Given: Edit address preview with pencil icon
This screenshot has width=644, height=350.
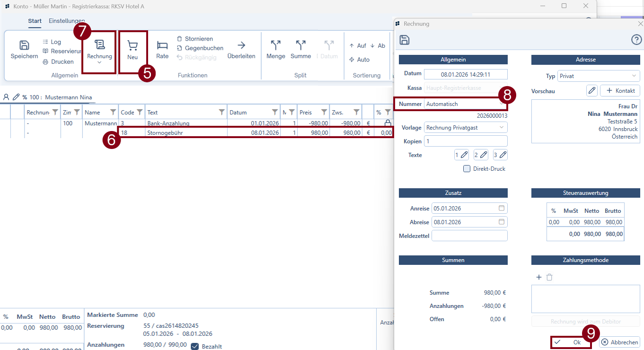Looking at the screenshot, I should tap(591, 91).
